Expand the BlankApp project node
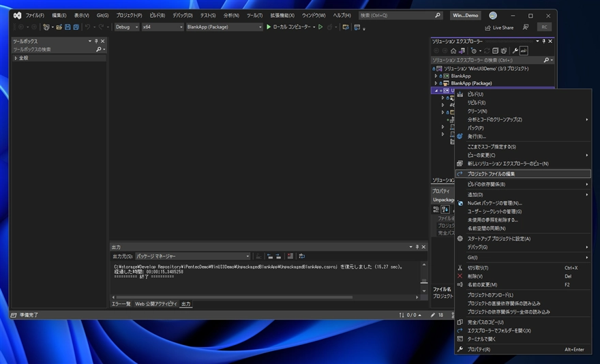 [436, 76]
